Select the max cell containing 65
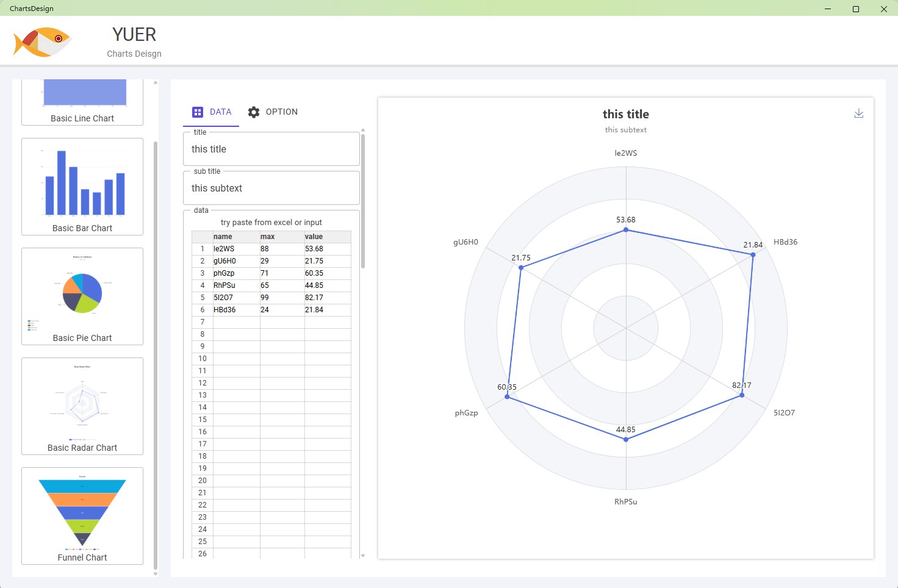Screen dimensions: 898x588 282,285
